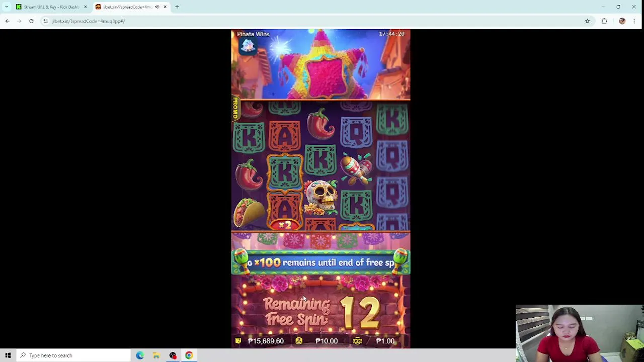
Task: Click the A symbol with x2 multiplier
Action: coord(285,212)
